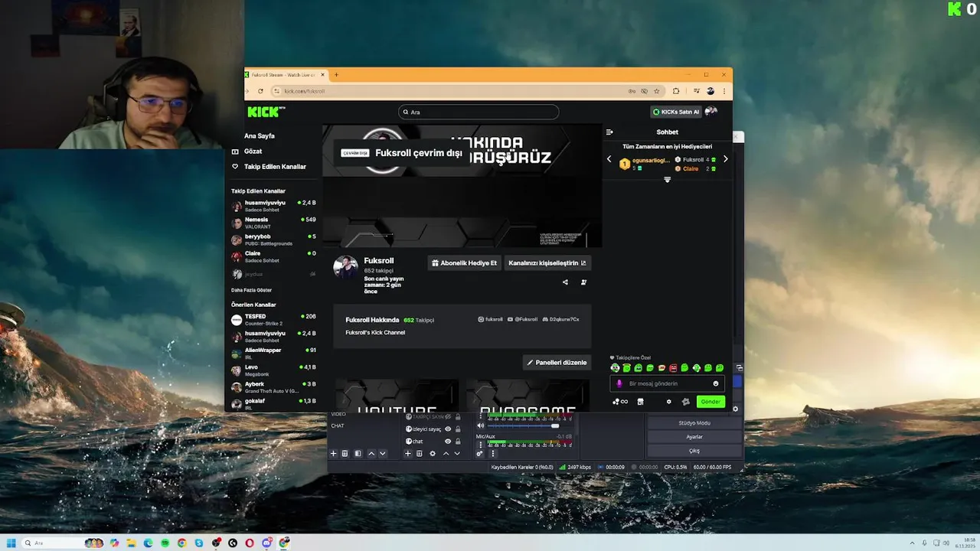Click the Windows taskbar search box

(x=63, y=543)
